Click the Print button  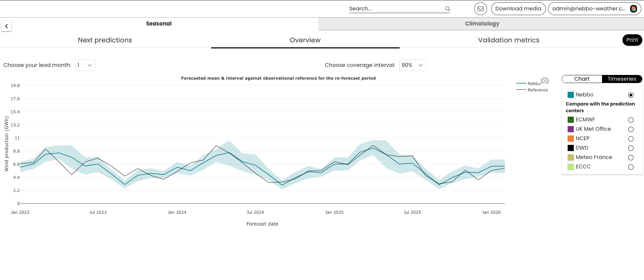click(632, 40)
